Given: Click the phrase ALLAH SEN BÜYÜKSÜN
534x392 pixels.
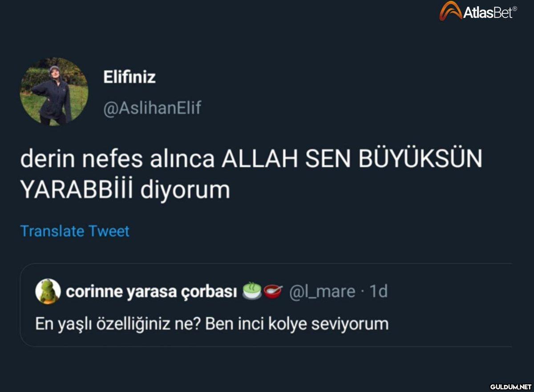Looking at the screenshot, I should click(352, 160).
